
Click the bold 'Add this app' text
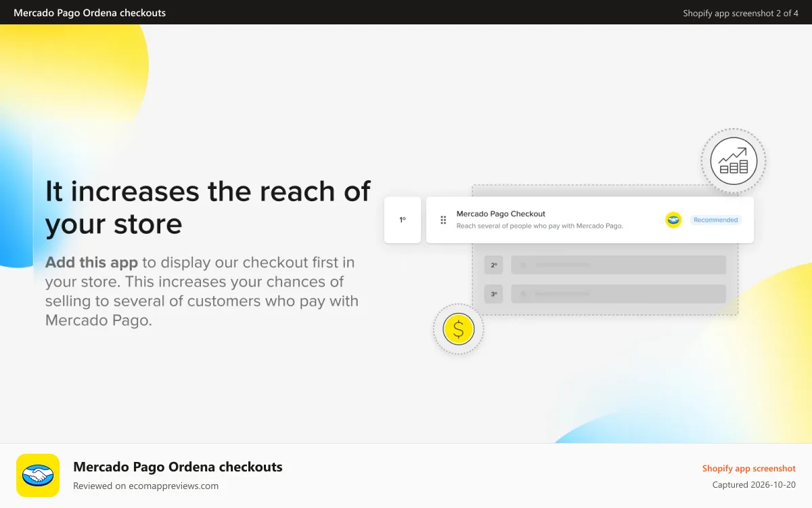click(91, 262)
